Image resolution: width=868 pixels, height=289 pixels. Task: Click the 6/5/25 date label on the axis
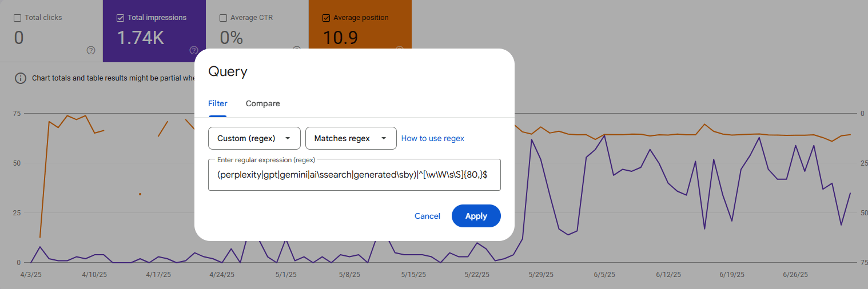click(x=604, y=275)
